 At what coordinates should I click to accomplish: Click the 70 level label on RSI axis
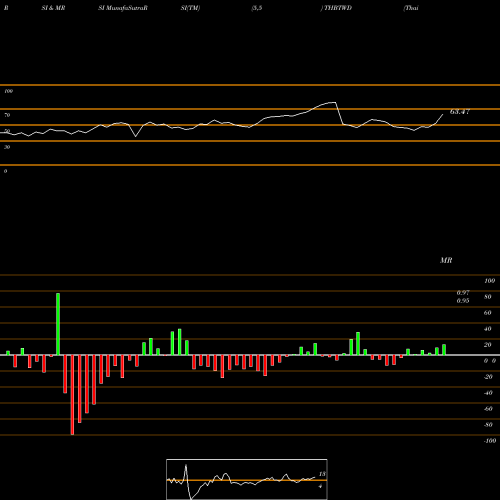click(7, 115)
